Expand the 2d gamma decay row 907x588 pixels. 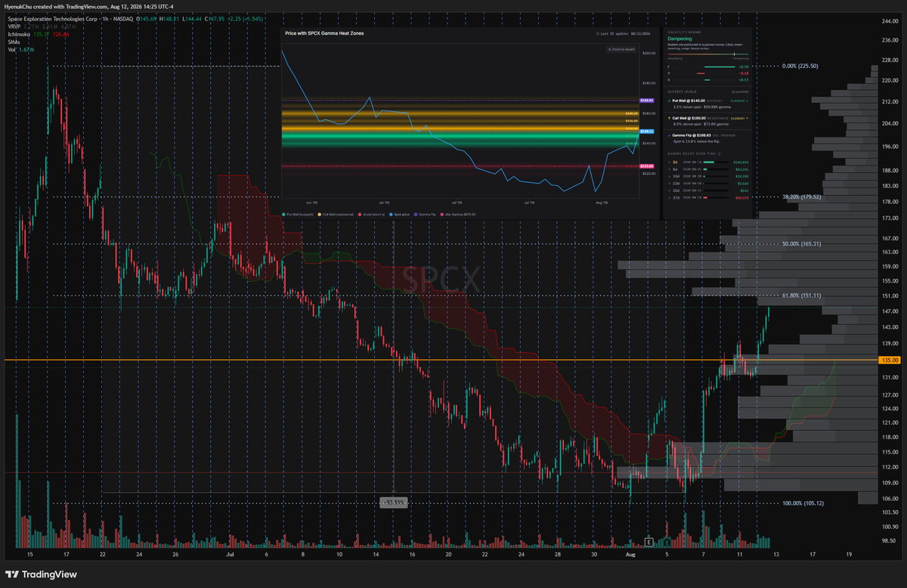click(708, 162)
